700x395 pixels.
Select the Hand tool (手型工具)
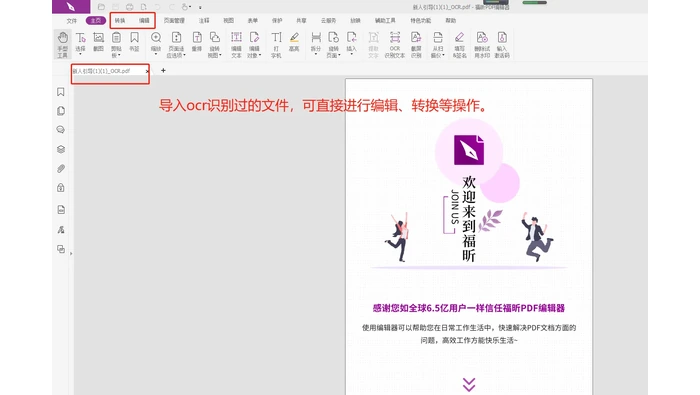tap(62, 44)
